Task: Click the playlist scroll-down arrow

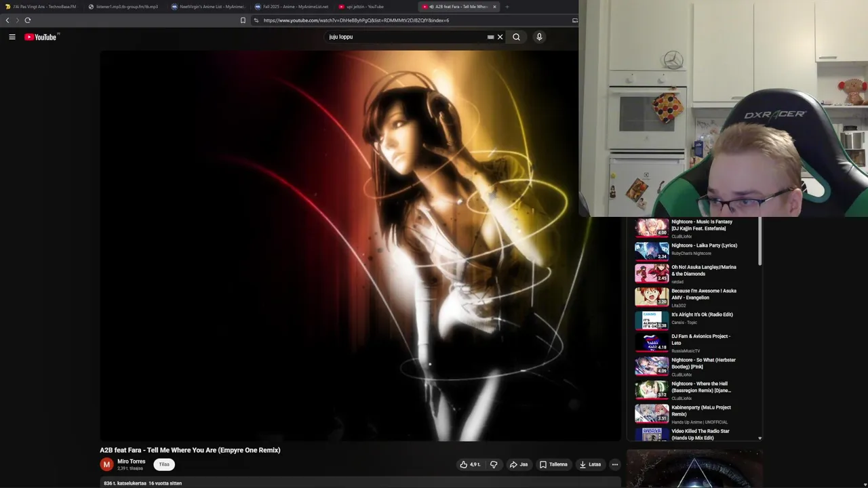Action: coord(759,439)
